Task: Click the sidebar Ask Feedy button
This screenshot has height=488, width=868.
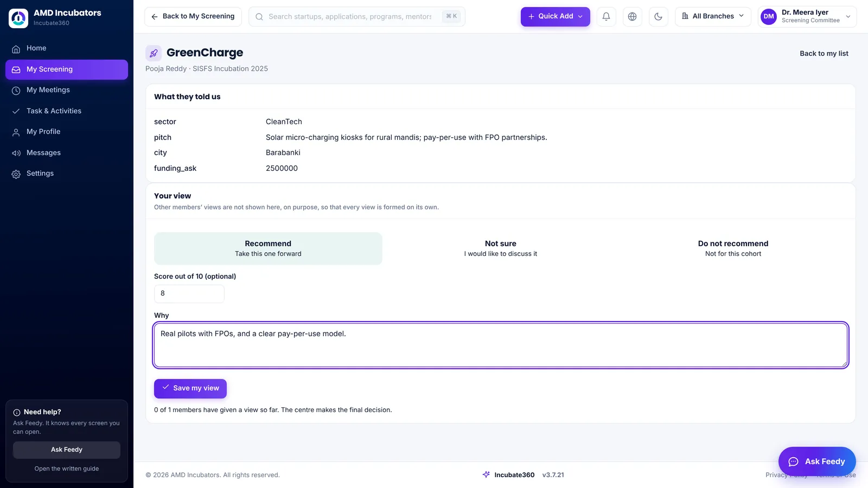Action: click(x=67, y=450)
